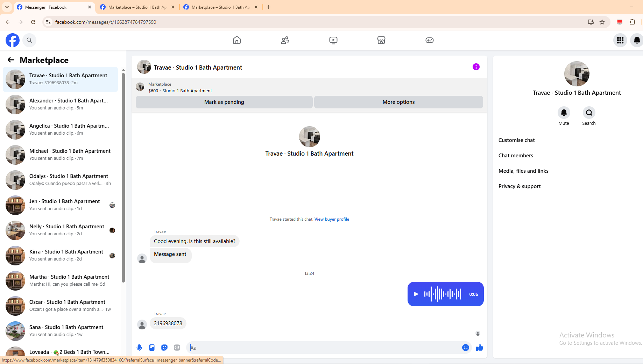Open the emoji picker smiley icon
The image size is (643, 364).
[466, 348]
